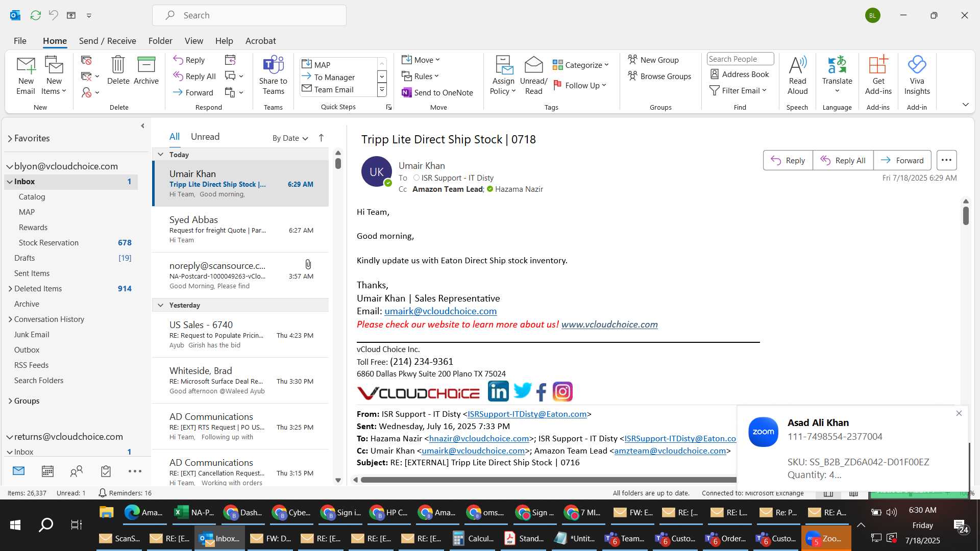Viewport: 980px width, 551px height.
Task: Open the Acrobat tab
Action: click(260, 41)
